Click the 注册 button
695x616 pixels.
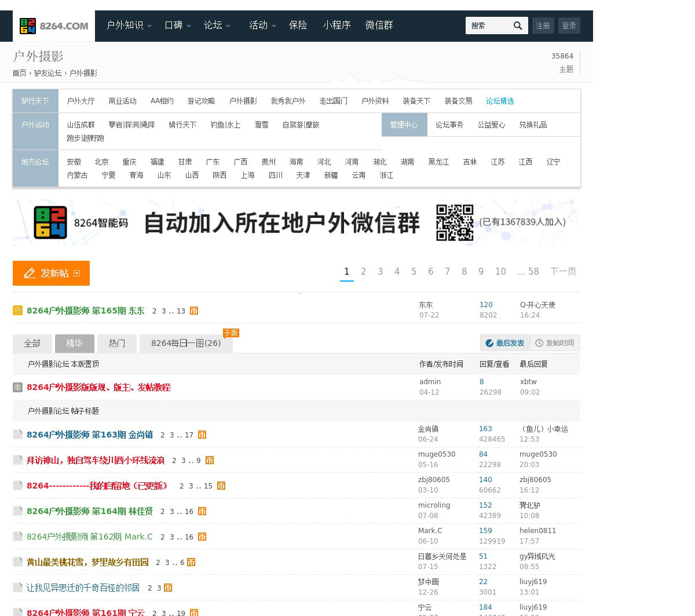(543, 25)
